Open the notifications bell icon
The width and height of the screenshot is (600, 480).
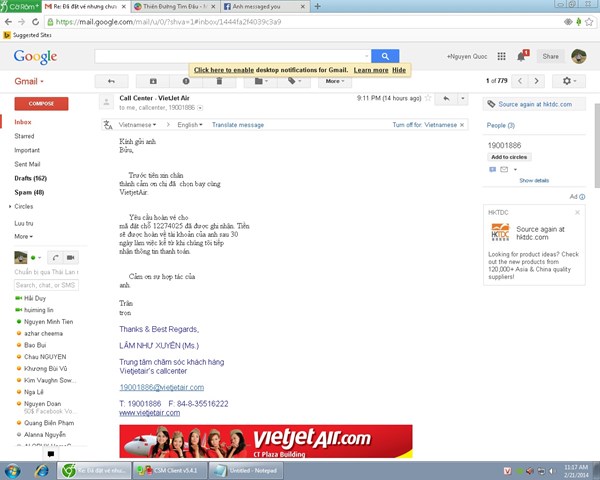522,56
